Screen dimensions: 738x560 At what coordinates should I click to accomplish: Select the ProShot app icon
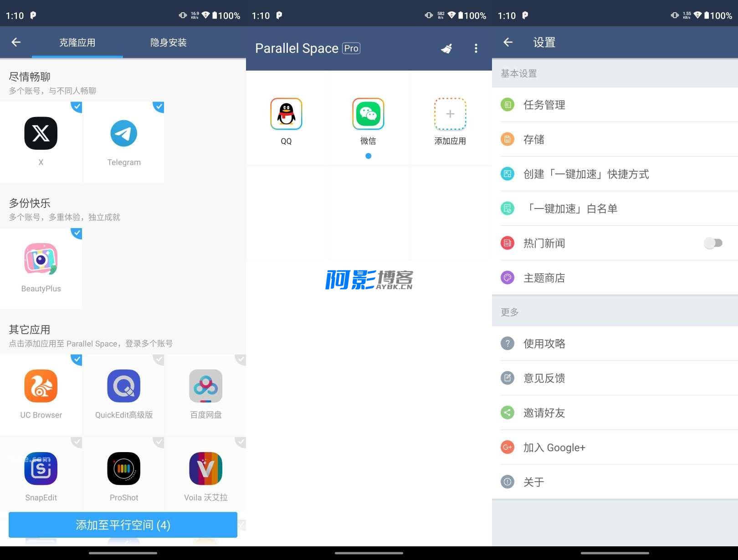tap(123, 468)
